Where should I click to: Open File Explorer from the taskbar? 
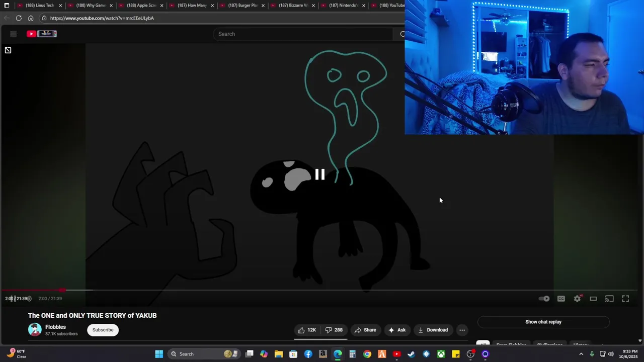point(279,354)
